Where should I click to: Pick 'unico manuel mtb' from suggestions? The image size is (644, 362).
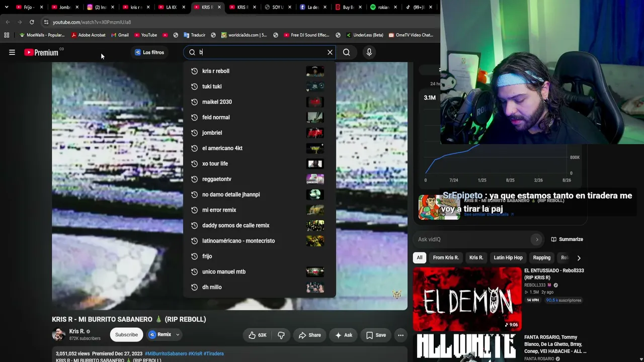(259, 271)
